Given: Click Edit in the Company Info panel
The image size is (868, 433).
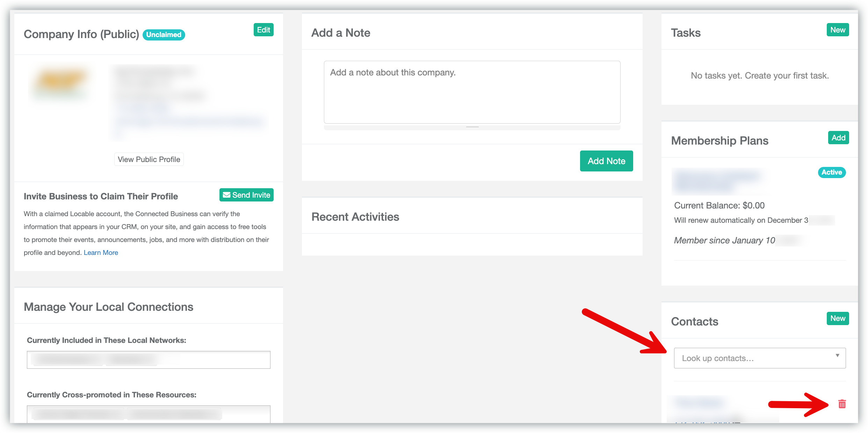Looking at the screenshot, I should tap(263, 30).
